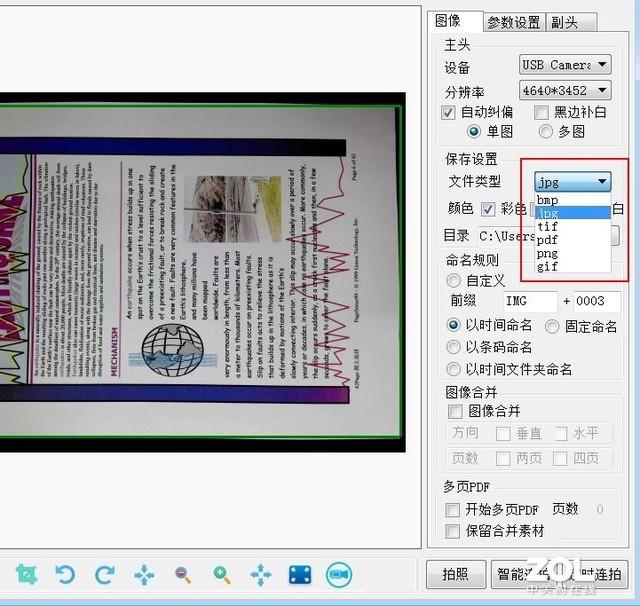Select the 固定命名 radio button
640x606 pixels.
pyautogui.click(x=552, y=326)
